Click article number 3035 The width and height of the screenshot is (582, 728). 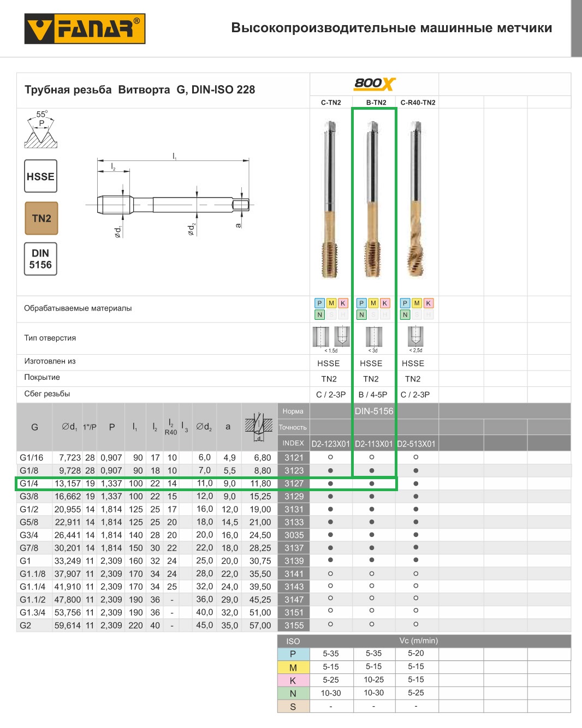pyautogui.click(x=294, y=535)
